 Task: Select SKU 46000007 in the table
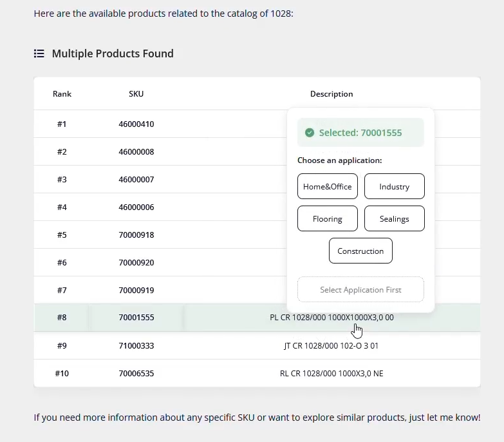coord(136,180)
